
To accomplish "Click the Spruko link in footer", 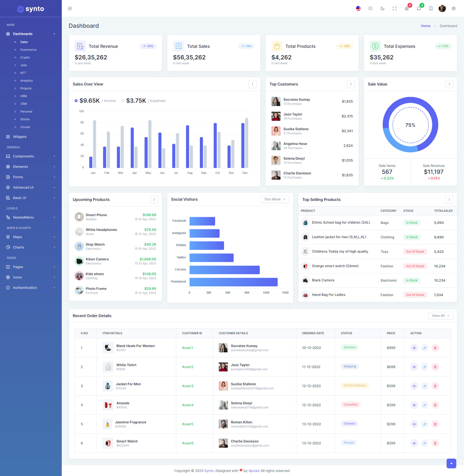I will [254, 471].
